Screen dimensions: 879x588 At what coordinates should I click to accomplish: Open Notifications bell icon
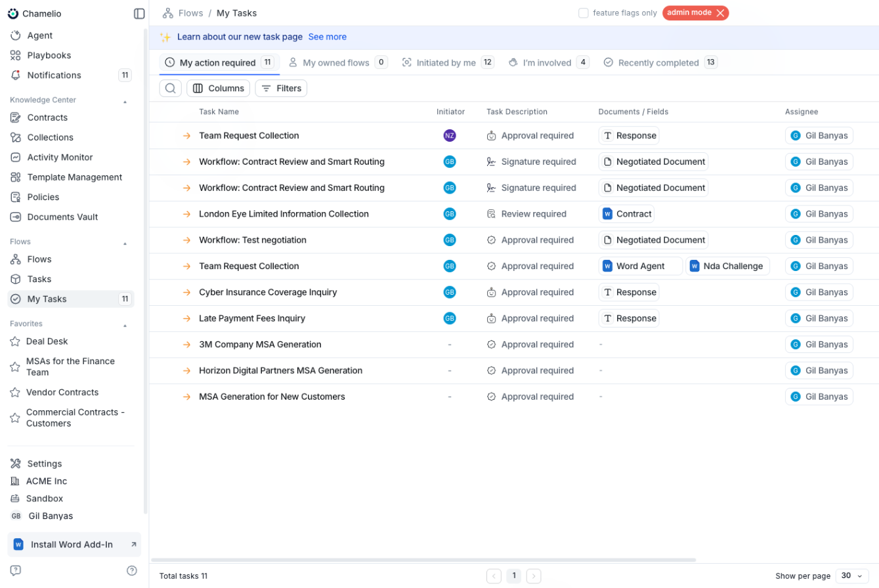tap(16, 75)
